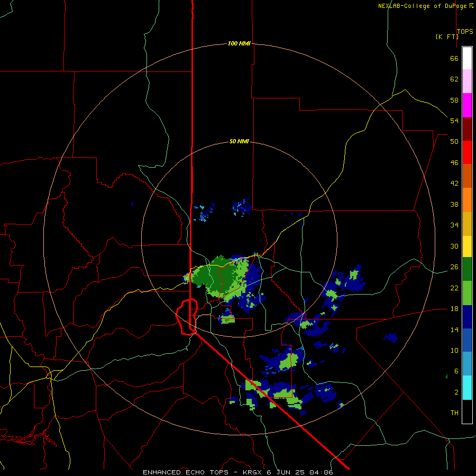
Task: Click the yellow legend swatch
Action: pos(467,246)
